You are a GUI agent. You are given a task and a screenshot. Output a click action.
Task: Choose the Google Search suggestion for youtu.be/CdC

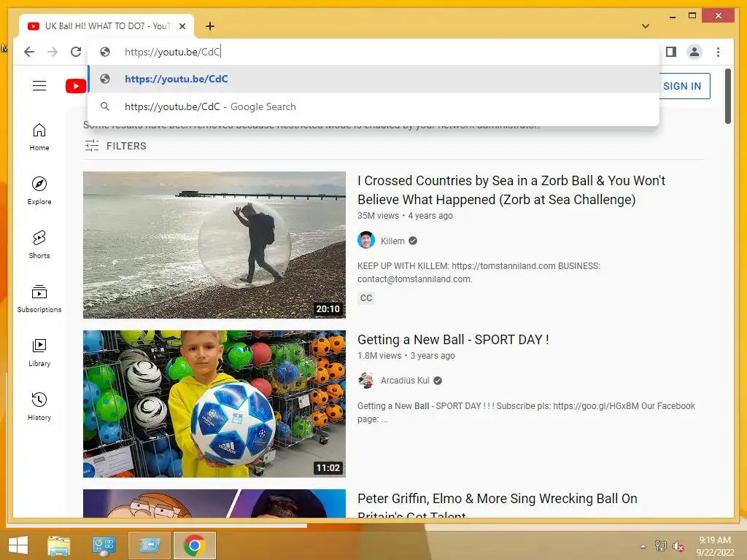[x=373, y=106]
